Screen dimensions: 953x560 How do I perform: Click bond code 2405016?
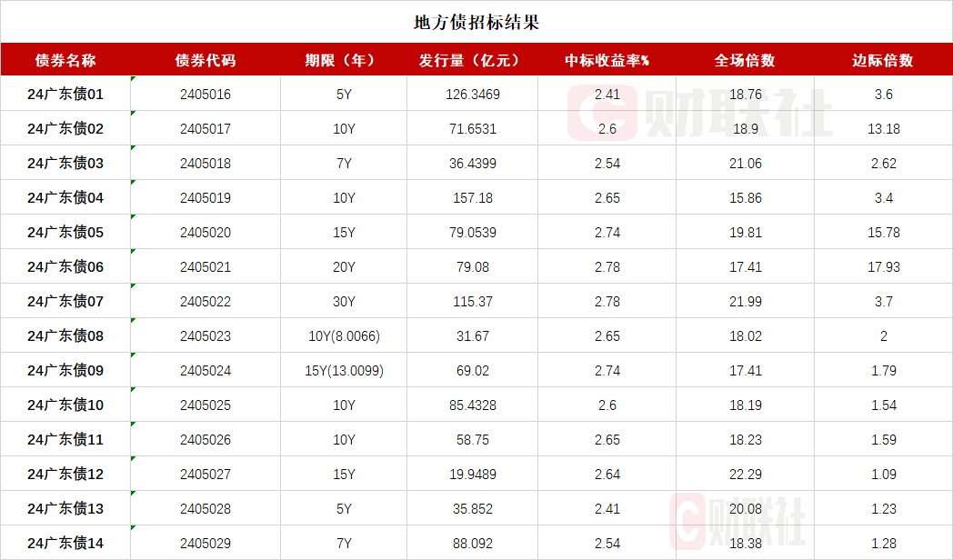206,95
